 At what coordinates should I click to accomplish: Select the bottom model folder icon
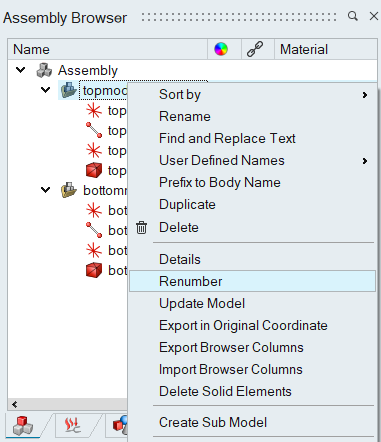pyautogui.click(x=69, y=190)
